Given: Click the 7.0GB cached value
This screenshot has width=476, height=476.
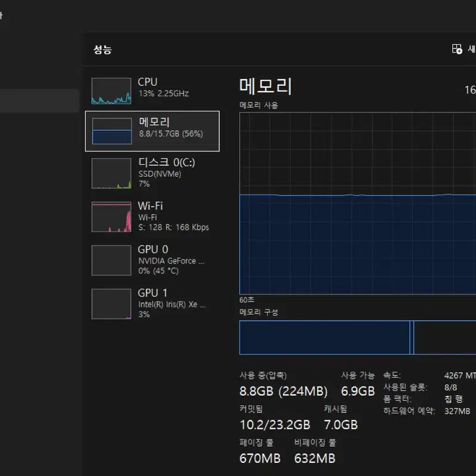Looking at the screenshot, I should [341, 425].
